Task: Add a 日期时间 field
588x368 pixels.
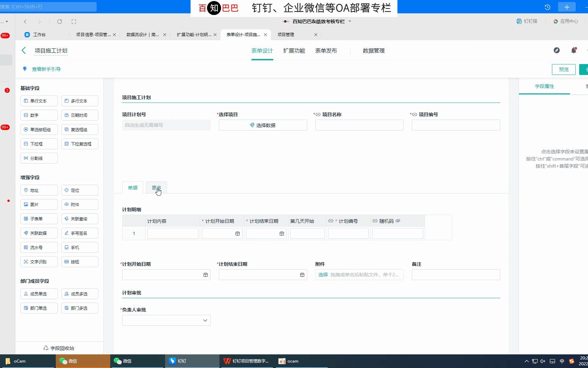Action: [80, 115]
